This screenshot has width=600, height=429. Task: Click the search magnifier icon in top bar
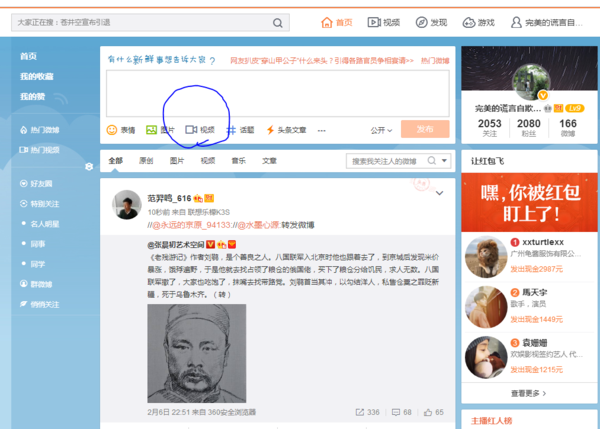click(x=281, y=22)
